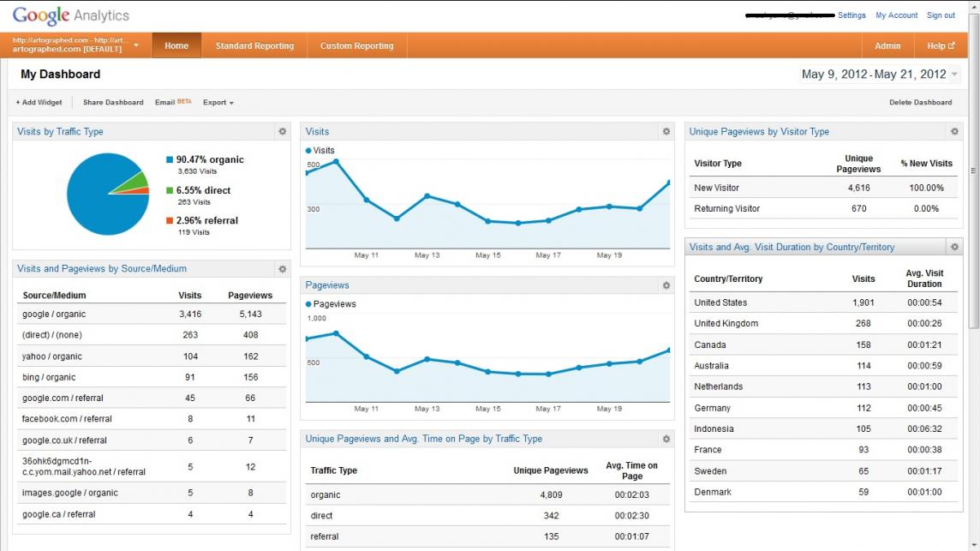The width and height of the screenshot is (980, 551).
Task: Click the Netherlands country row
Action: [824, 386]
